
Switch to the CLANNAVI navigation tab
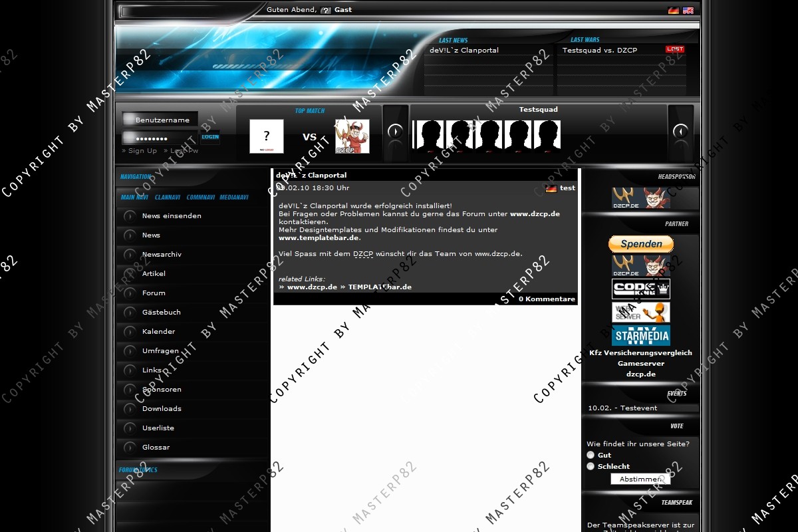coord(168,198)
